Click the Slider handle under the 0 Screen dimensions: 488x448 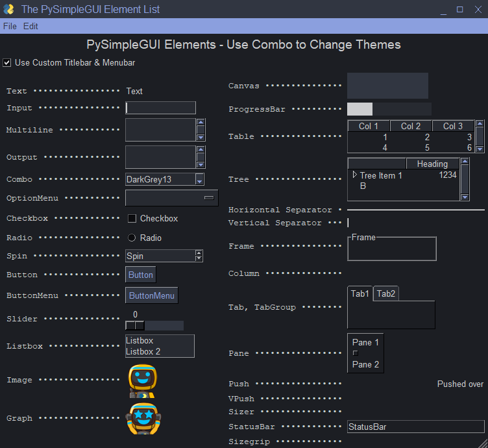[x=135, y=325]
